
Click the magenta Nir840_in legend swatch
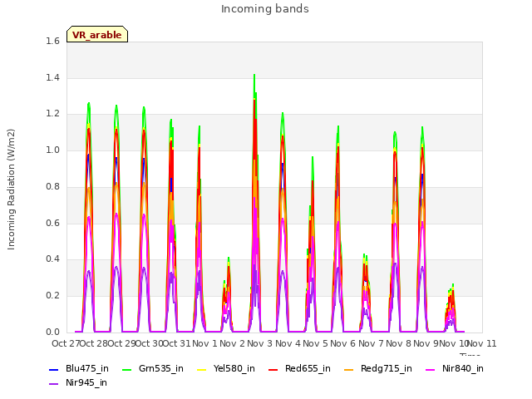click(431, 369)
